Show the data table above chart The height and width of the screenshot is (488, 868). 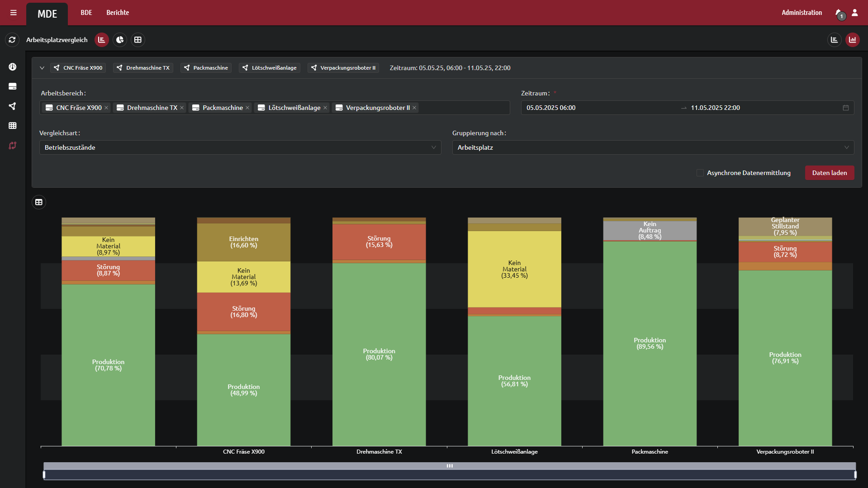39,202
